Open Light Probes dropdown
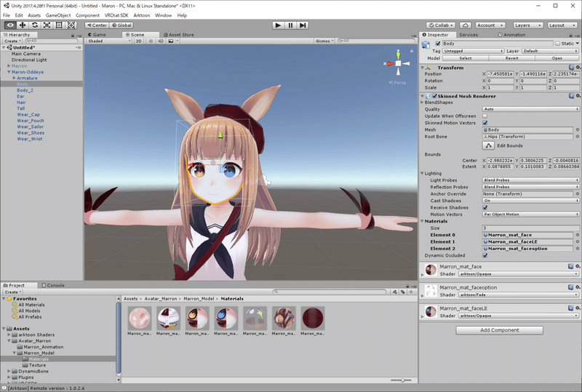 pos(530,180)
